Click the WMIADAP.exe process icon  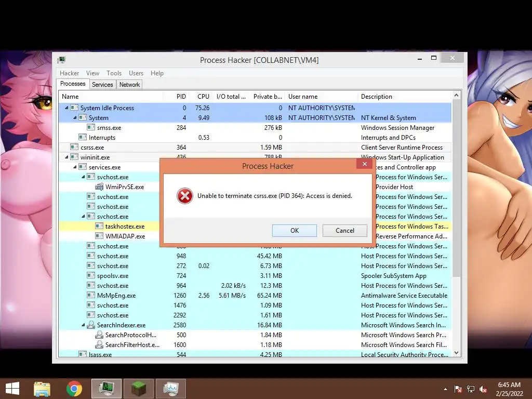click(x=99, y=236)
